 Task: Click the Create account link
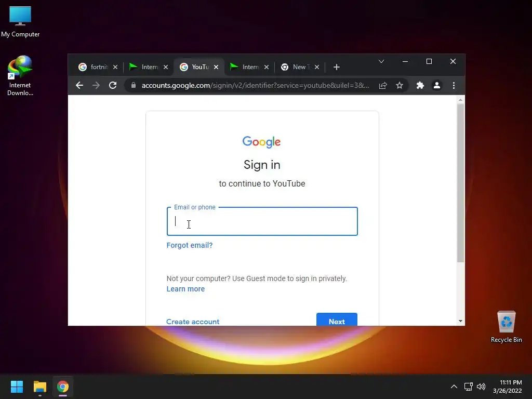pos(193,322)
